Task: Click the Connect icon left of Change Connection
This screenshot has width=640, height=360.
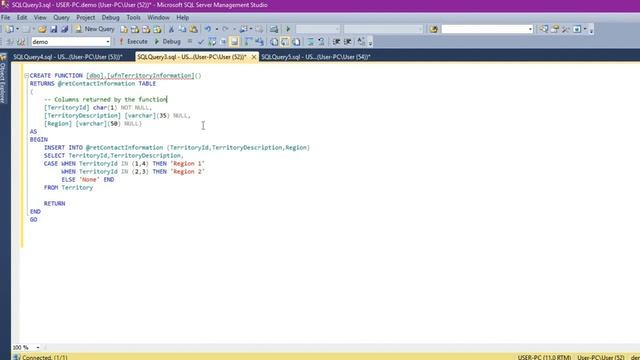Action: coord(10,42)
